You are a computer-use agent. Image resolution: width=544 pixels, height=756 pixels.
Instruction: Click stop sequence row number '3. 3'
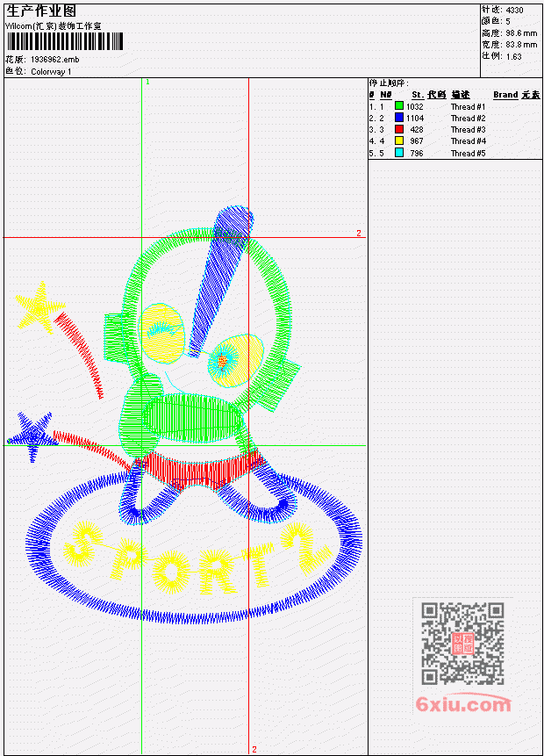click(376, 130)
